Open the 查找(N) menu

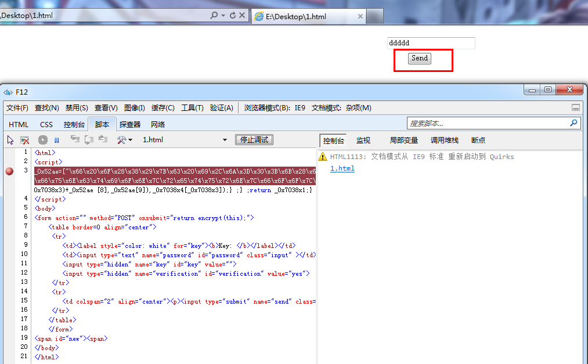[47, 108]
